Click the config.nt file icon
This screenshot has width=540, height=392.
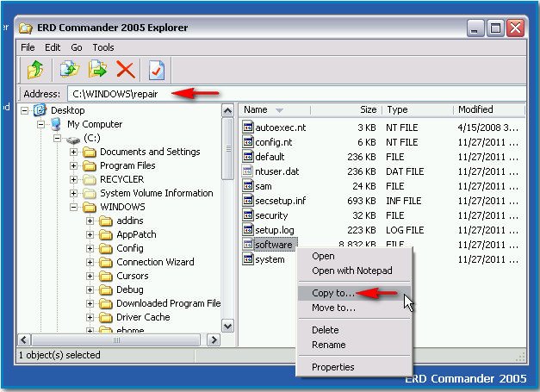tap(248, 141)
